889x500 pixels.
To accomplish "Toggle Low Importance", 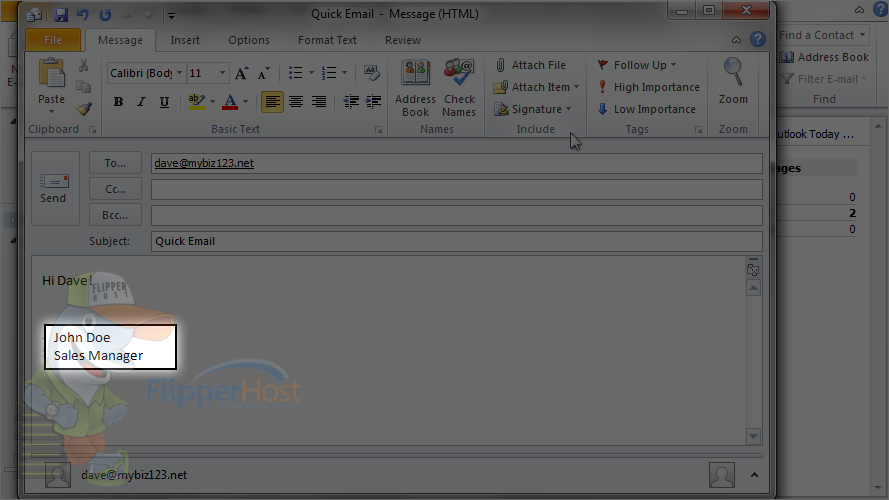I will point(646,109).
